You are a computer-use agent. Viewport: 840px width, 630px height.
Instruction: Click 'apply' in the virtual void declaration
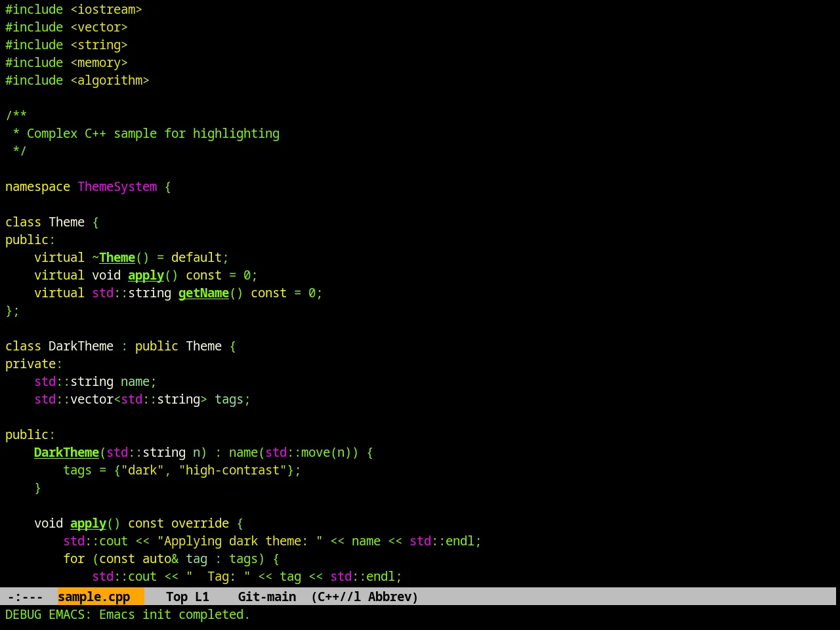click(146, 275)
